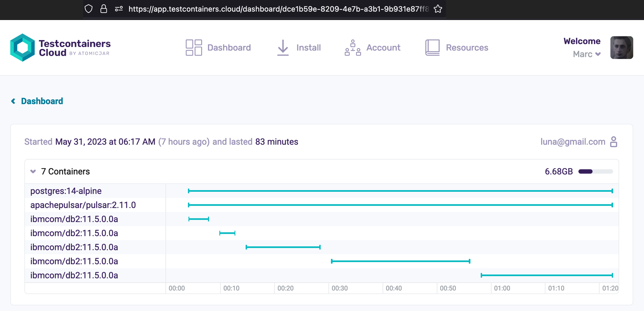Click the 01:20 time axis label
Screen dimensions: 644x311
coord(610,288)
